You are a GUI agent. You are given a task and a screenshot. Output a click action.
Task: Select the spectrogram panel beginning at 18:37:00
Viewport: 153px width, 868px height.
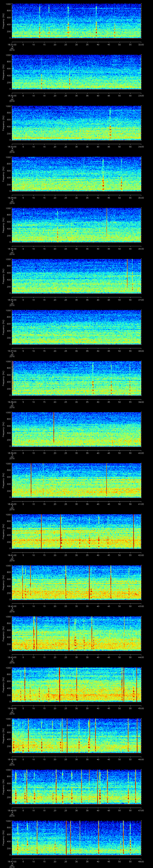(77, 327)
